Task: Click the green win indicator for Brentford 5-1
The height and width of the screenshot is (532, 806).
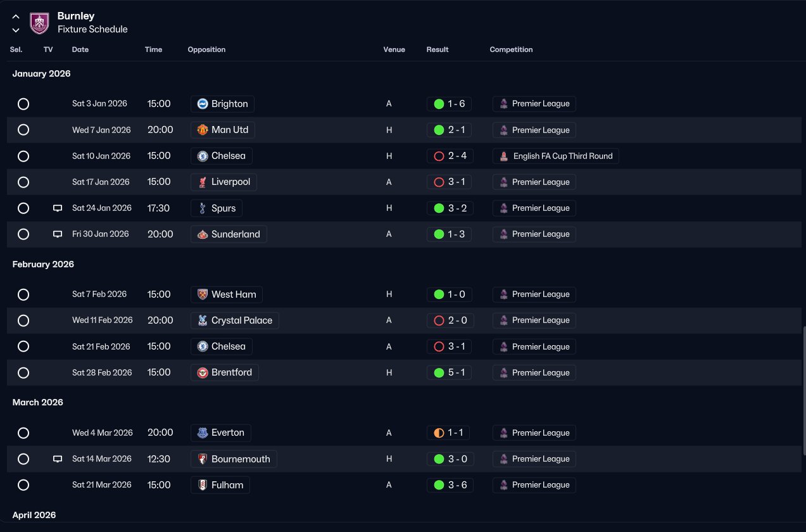Action: (x=439, y=372)
